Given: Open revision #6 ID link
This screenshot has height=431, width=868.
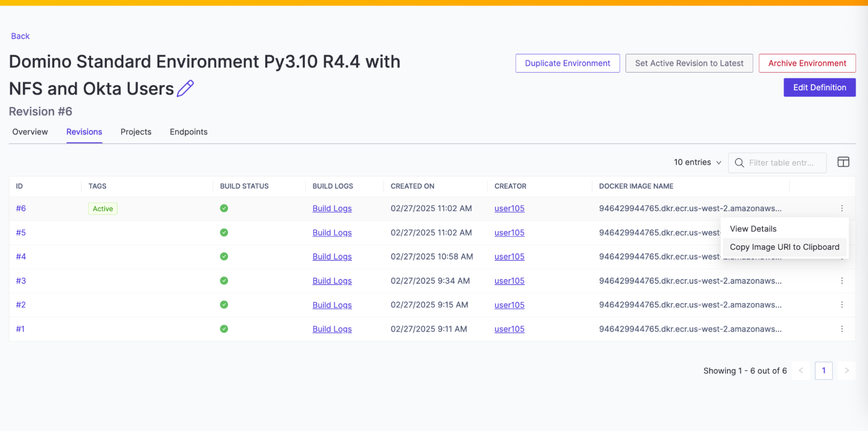Looking at the screenshot, I should pos(21,208).
